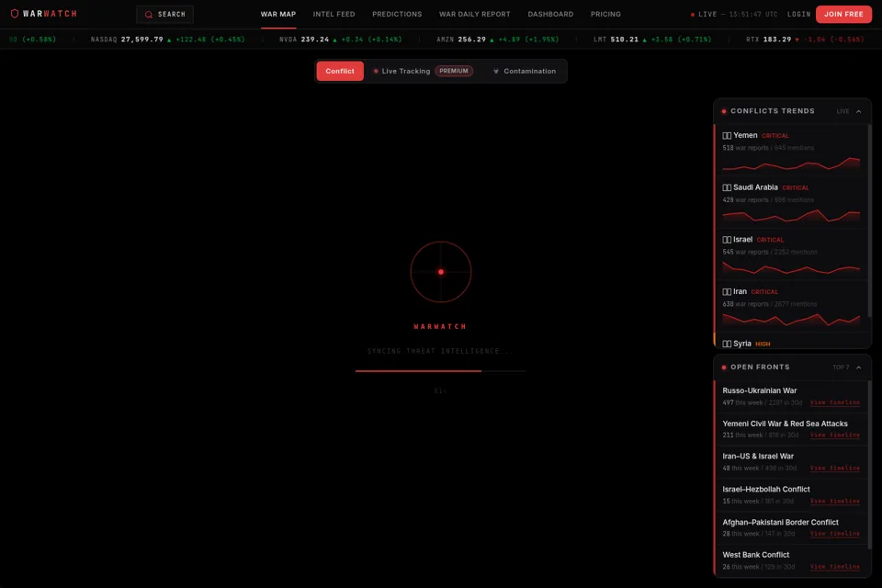Click the HIGH tag beside Syria
882x588 pixels.
coord(763,344)
